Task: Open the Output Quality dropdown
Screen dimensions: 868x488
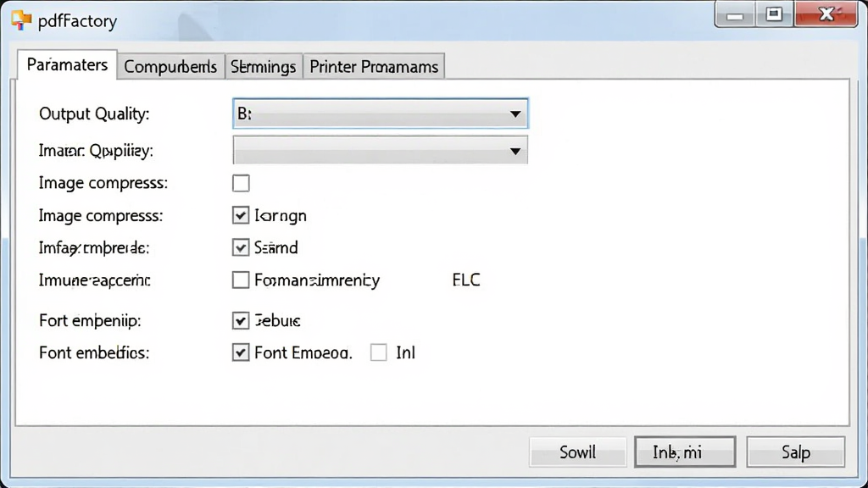Action: click(x=381, y=114)
